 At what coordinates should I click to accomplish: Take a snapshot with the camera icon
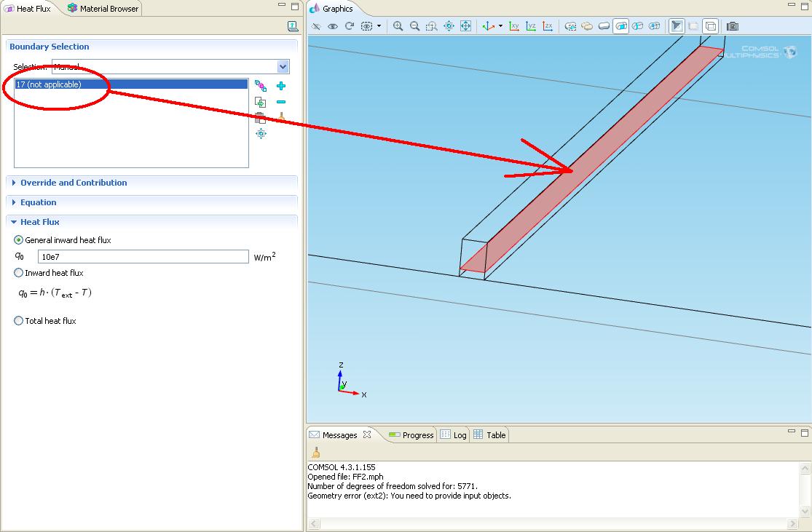point(733,26)
